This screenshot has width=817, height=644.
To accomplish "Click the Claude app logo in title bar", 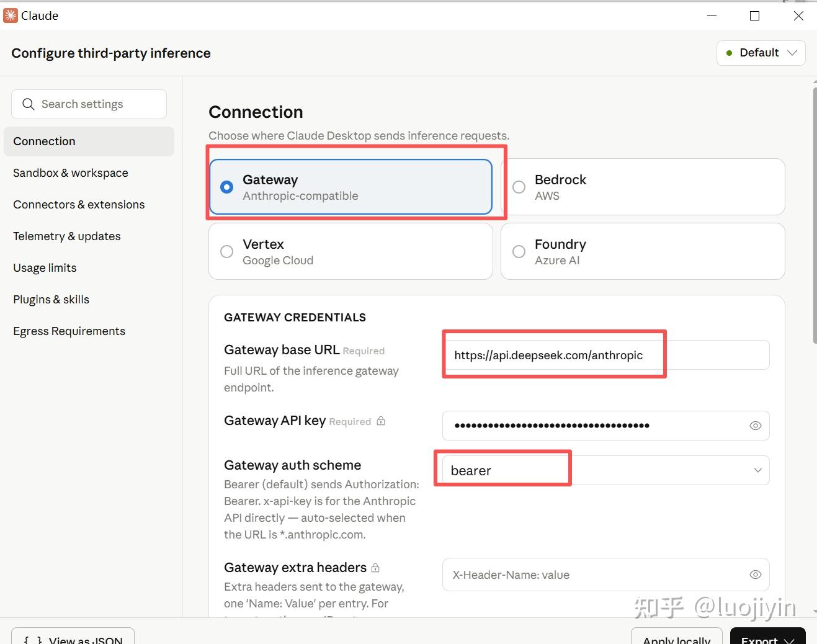I will click(11, 16).
